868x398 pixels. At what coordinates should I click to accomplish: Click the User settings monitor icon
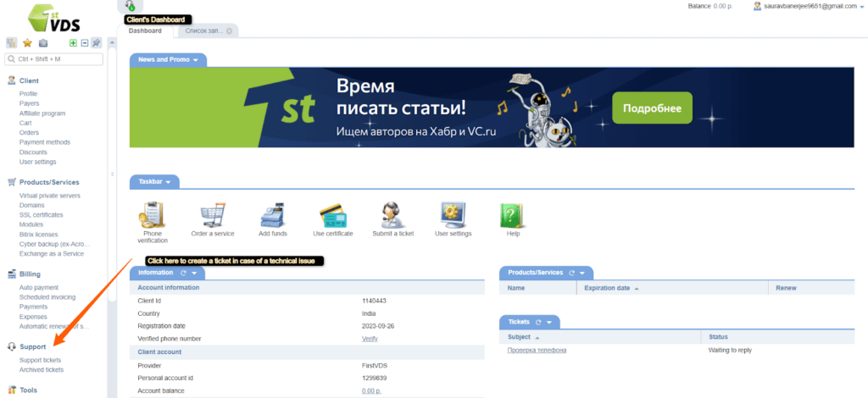tap(453, 215)
